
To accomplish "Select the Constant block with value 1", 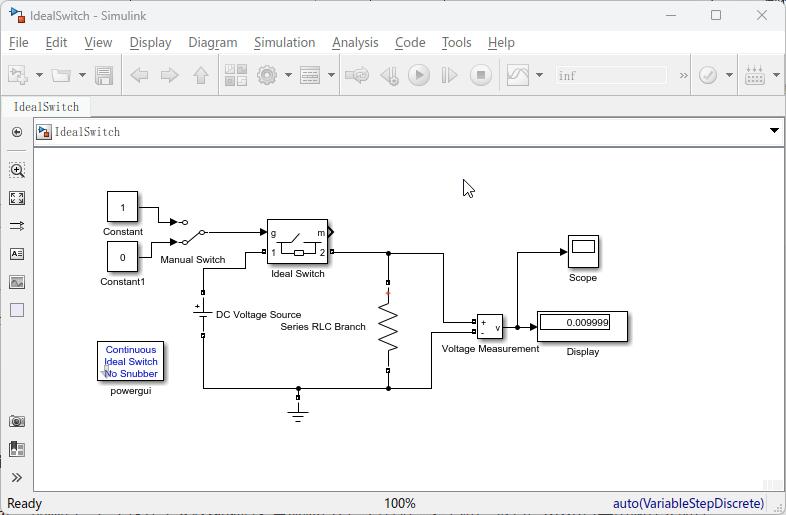I will (x=122, y=207).
